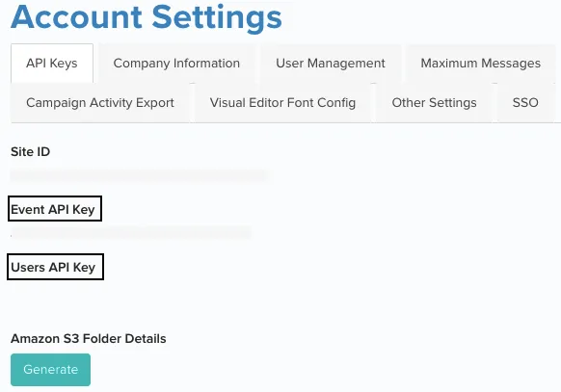Click the Generate button

[x=50, y=370]
